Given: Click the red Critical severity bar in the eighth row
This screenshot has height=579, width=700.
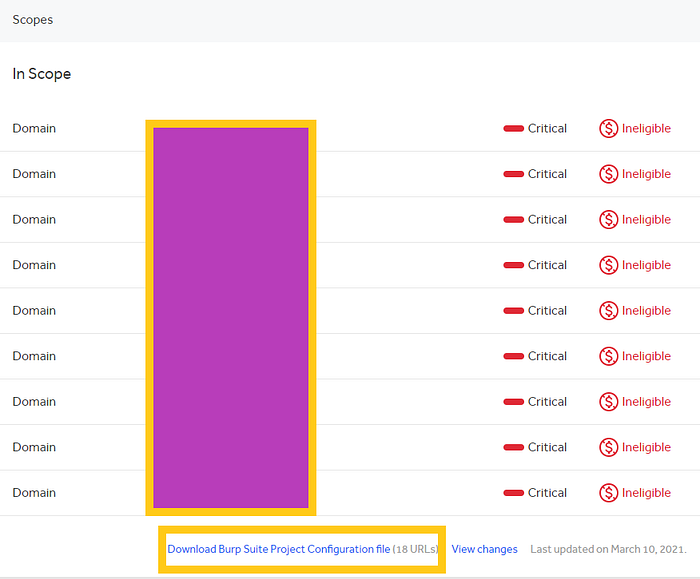Looking at the screenshot, I should point(513,447).
